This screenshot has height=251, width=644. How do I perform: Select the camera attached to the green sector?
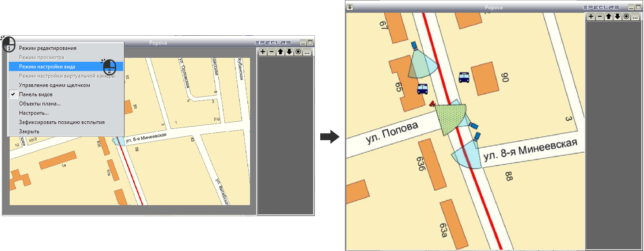click(473, 126)
